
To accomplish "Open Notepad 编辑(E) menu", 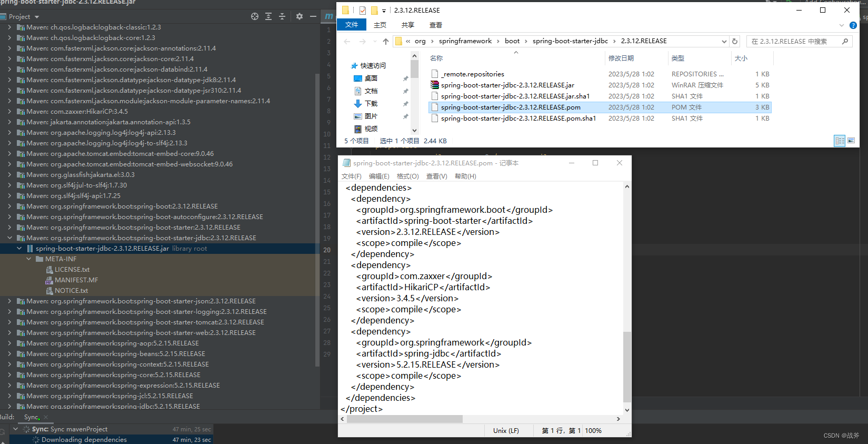I will click(379, 176).
